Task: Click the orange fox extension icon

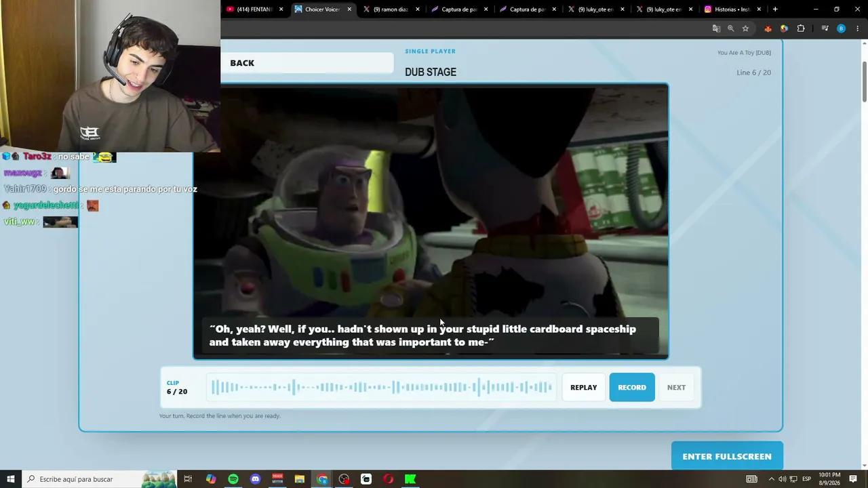Action: pos(768,28)
